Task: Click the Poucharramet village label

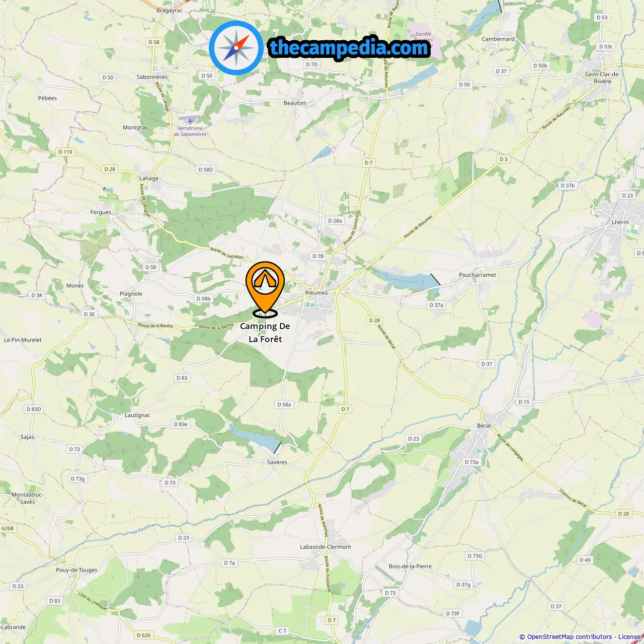Action: tap(477, 275)
